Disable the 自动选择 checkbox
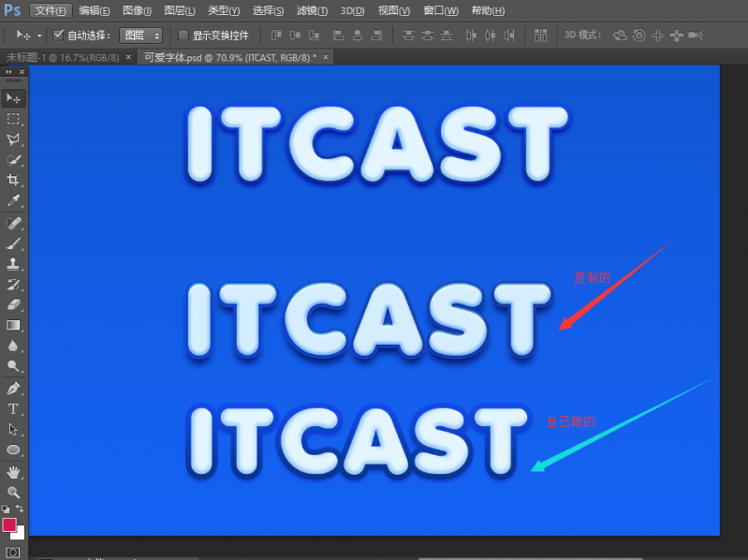Viewport: 748px width, 560px height. click(59, 35)
